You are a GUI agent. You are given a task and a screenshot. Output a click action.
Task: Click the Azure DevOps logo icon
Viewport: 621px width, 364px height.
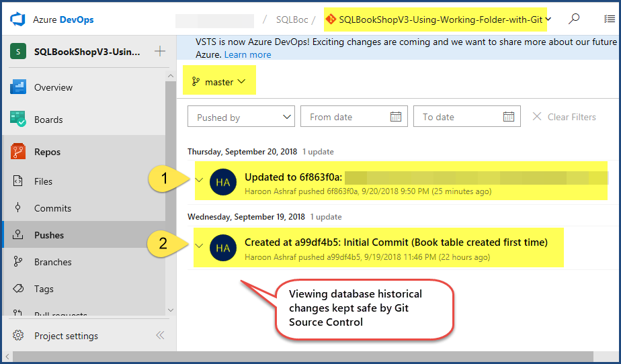(18, 19)
